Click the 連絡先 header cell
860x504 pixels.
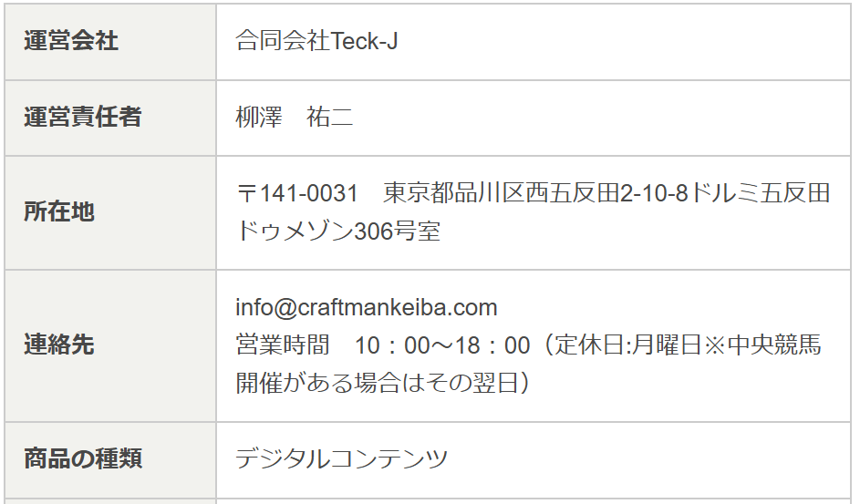pyautogui.click(x=110, y=345)
